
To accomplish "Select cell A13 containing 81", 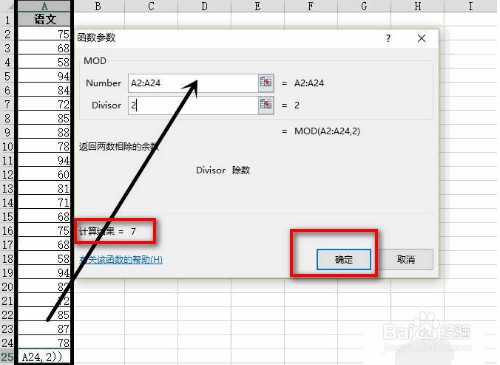I will (x=44, y=188).
